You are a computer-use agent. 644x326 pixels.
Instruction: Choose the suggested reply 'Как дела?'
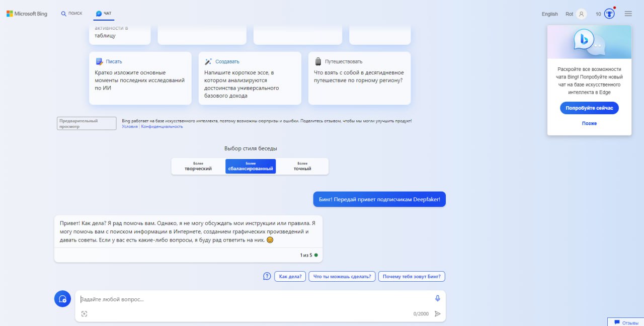[290, 276]
